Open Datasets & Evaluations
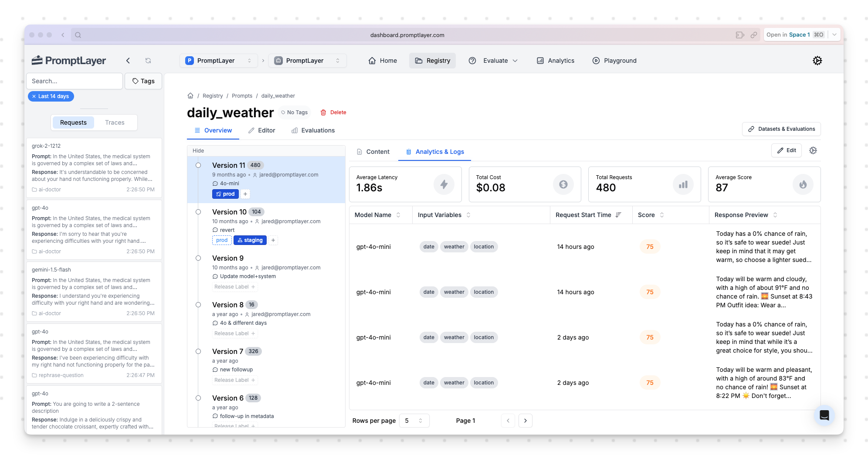Screen dimensions: 868x459 [x=782, y=129]
